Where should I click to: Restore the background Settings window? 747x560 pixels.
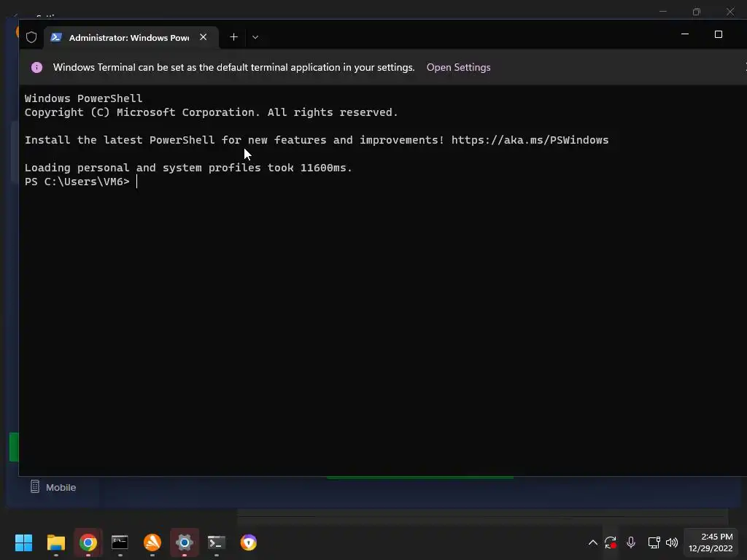click(x=697, y=12)
